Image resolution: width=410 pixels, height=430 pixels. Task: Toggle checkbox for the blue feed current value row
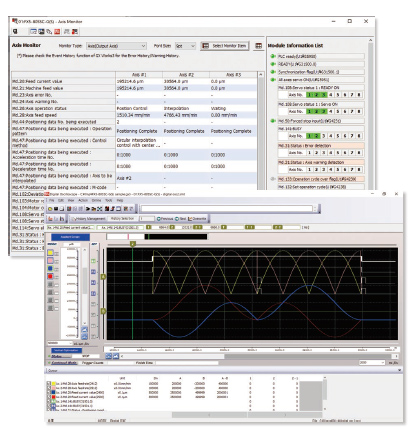pyautogui.click(x=49, y=393)
